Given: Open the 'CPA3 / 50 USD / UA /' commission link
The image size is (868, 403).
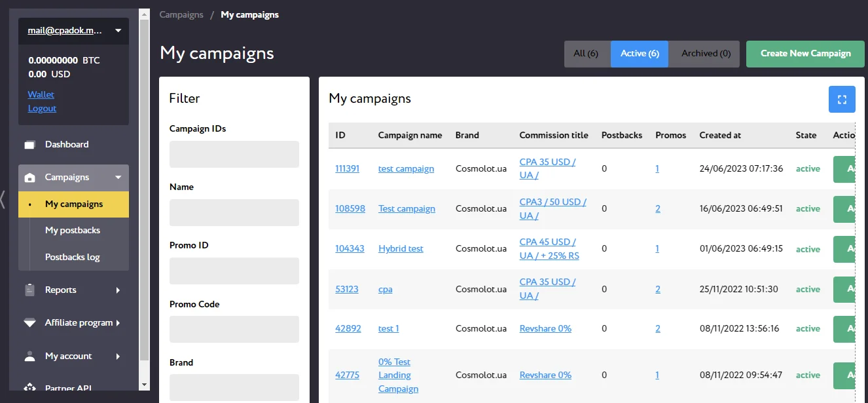Looking at the screenshot, I should click(x=553, y=208).
